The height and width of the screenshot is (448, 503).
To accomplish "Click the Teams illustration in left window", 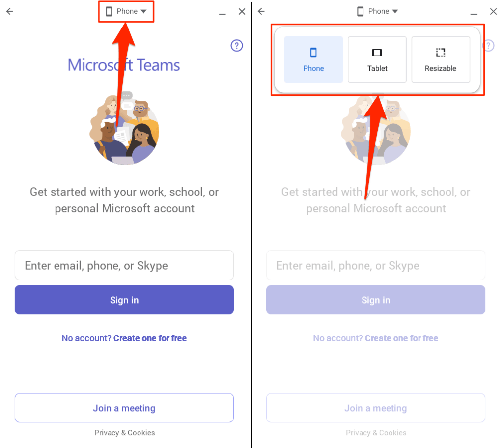I will pyautogui.click(x=124, y=128).
